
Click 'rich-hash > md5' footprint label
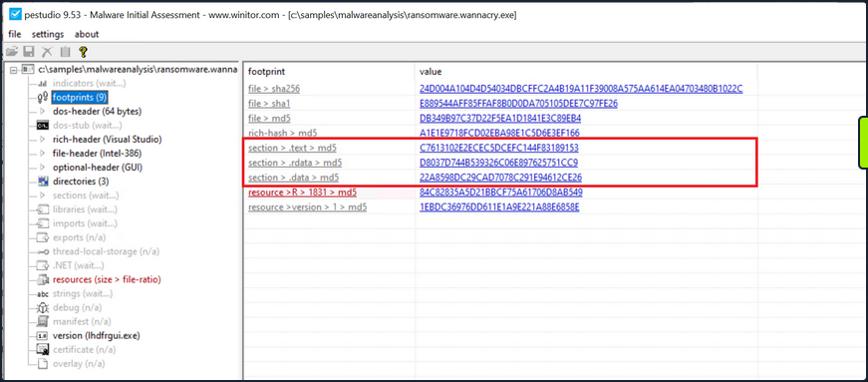tap(282, 133)
